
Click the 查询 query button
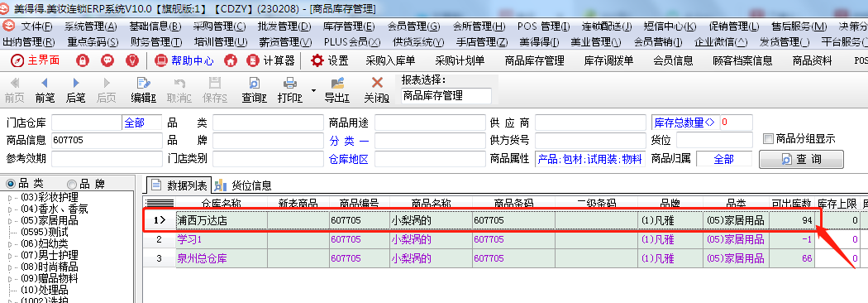click(x=801, y=159)
